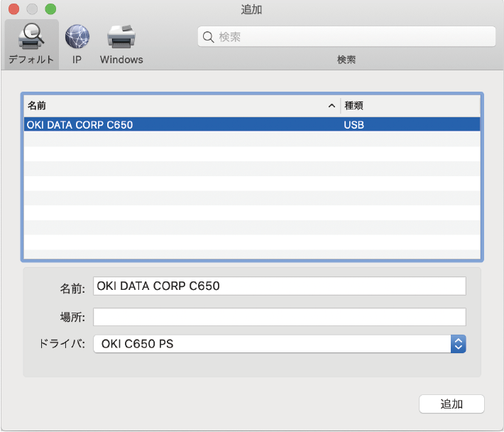This screenshot has height=432, width=504.
Task: Click into the 場所 location field
Action: [x=279, y=317]
